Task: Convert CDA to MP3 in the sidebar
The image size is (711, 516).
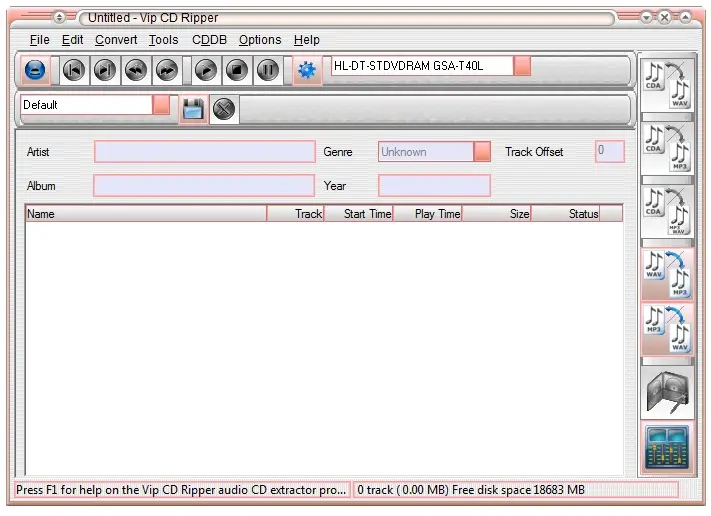Action: [667, 148]
